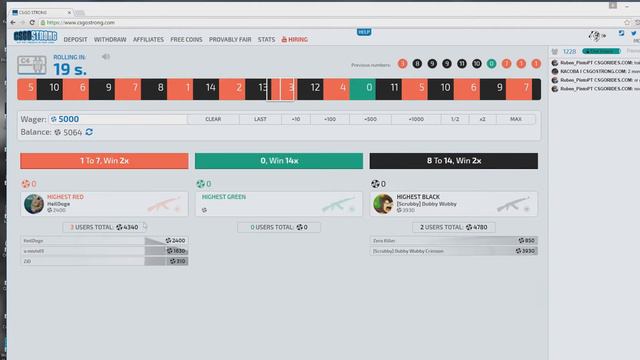The width and height of the screenshot is (640, 360).
Task: Open the STATS page
Action: pos(267,40)
